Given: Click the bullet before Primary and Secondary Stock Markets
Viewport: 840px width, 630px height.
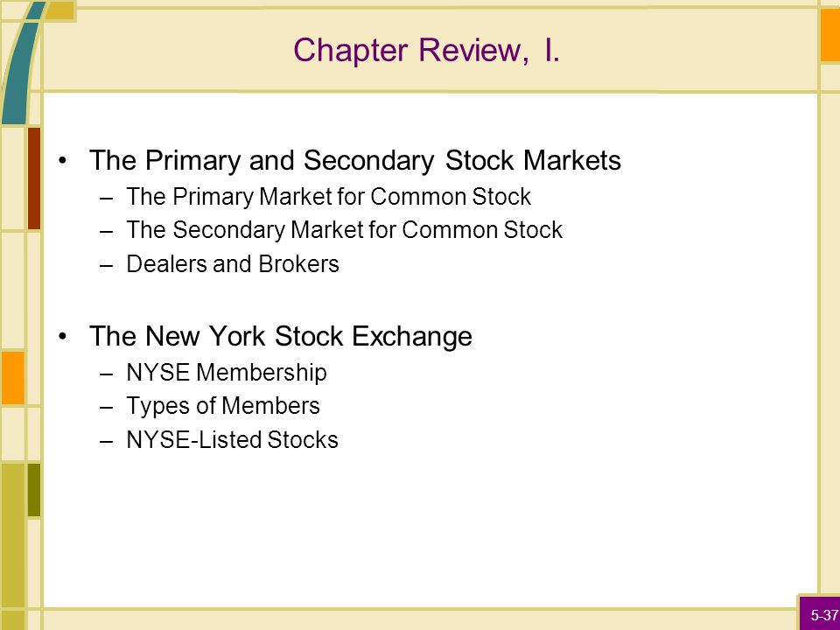Looking at the screenshot, I should [63, 160].
